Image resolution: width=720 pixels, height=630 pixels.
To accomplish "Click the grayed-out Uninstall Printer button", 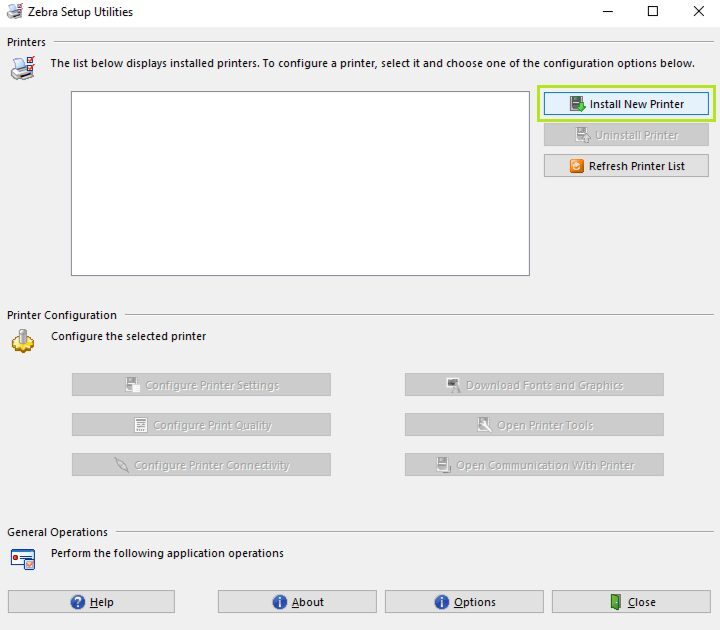I will (x=626, y=135).
